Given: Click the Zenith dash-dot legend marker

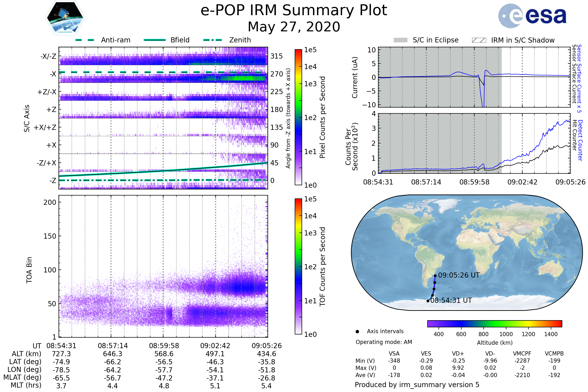Looking at the screenshot, I should [x=212, y=40].
